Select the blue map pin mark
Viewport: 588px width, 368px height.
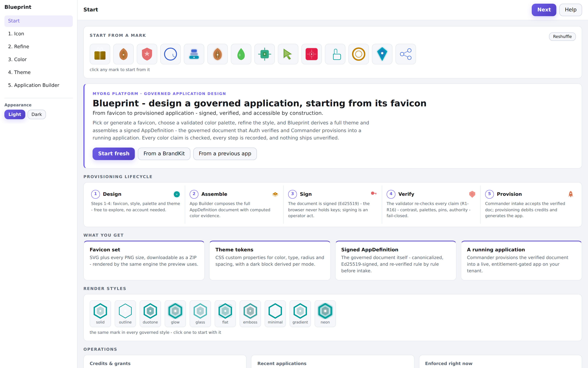382,54
